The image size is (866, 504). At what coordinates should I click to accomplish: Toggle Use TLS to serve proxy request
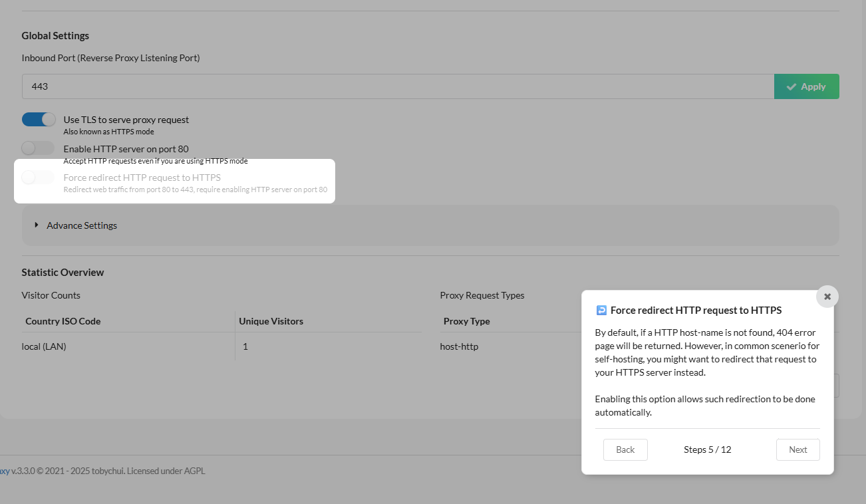[39, 120]
